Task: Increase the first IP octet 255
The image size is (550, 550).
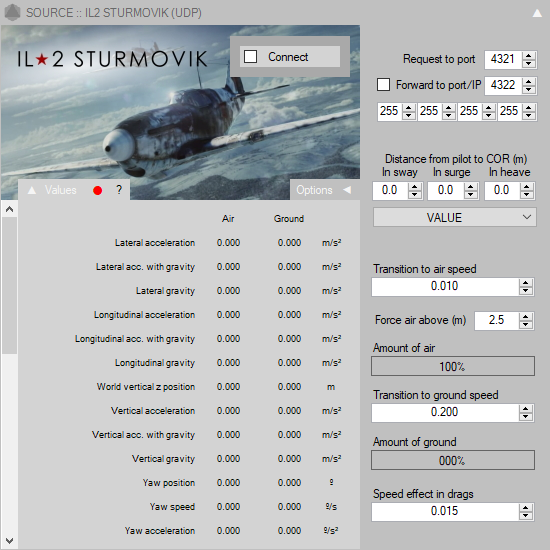Action: pyautogui.click(x=409, y=107)
